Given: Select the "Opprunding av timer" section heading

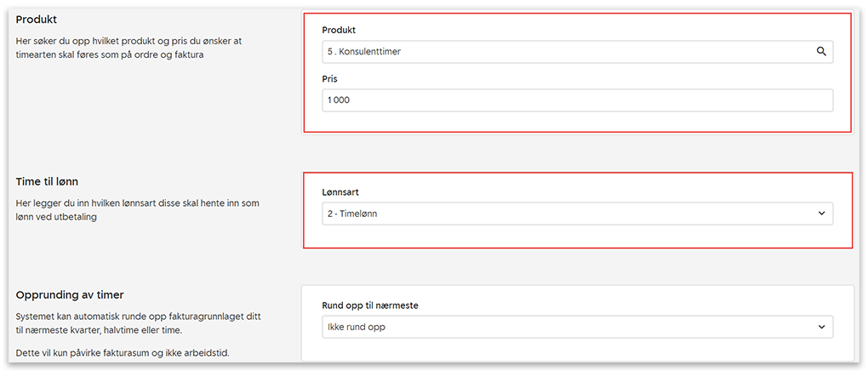Looking at the screenshot, I should tap(70, 294).
